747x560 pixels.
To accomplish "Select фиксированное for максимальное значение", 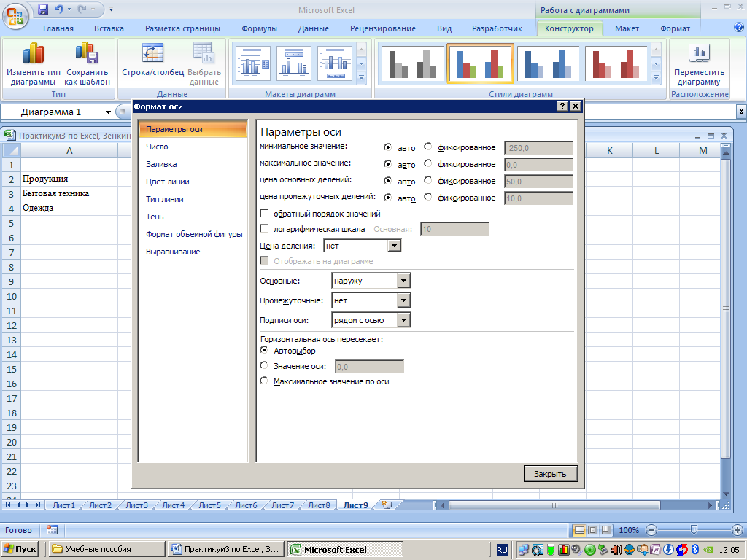I will 427,164.
